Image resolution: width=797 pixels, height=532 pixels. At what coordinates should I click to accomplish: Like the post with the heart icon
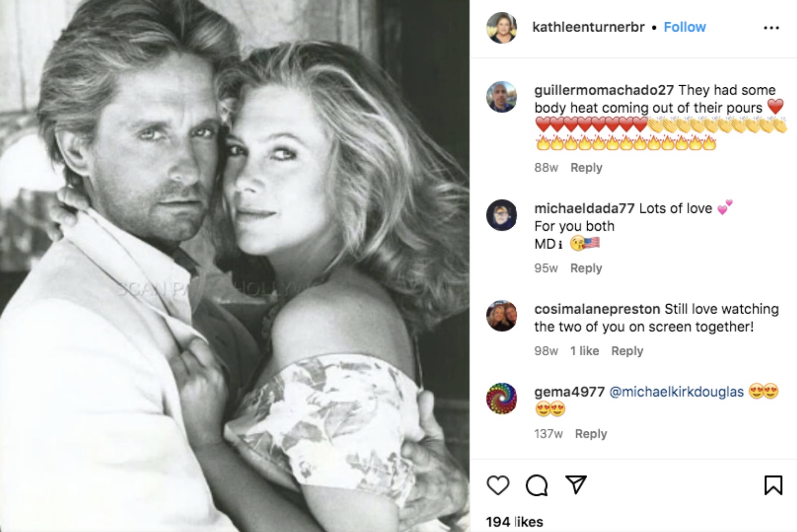(498, 485)
